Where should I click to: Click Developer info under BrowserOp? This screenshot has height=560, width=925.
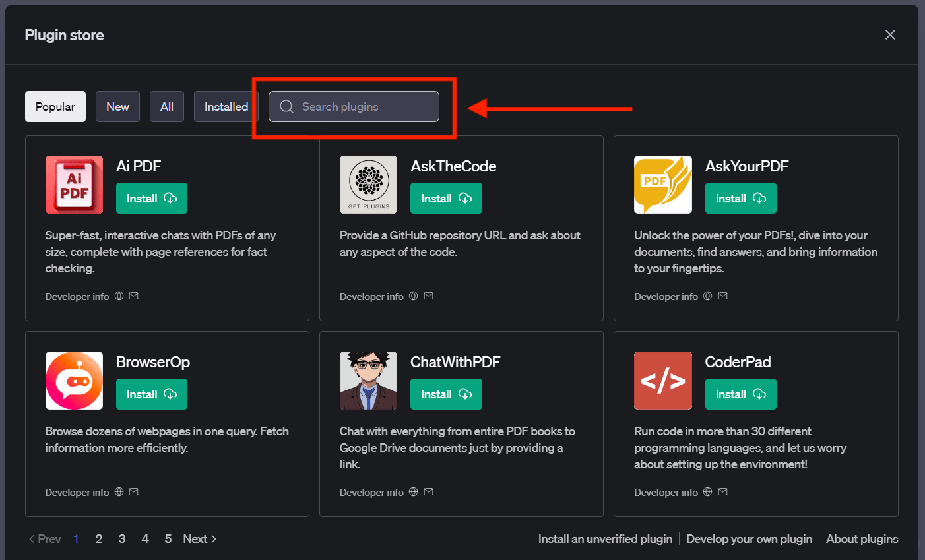(77, 493)
